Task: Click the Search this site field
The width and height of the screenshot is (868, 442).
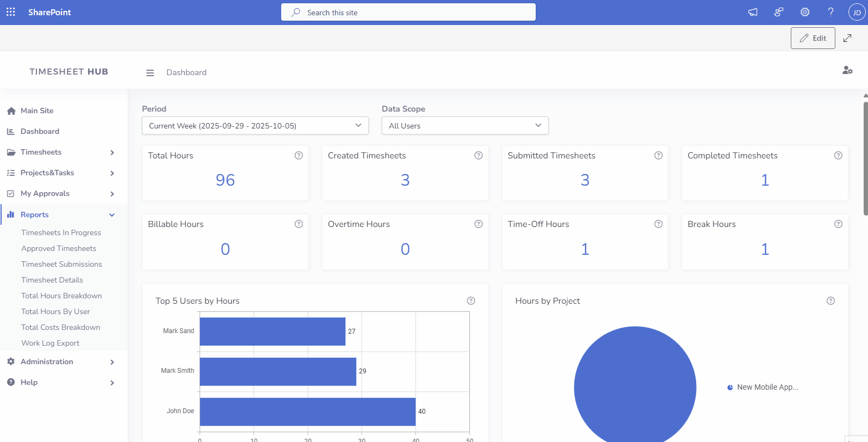Action: point(408,13)
